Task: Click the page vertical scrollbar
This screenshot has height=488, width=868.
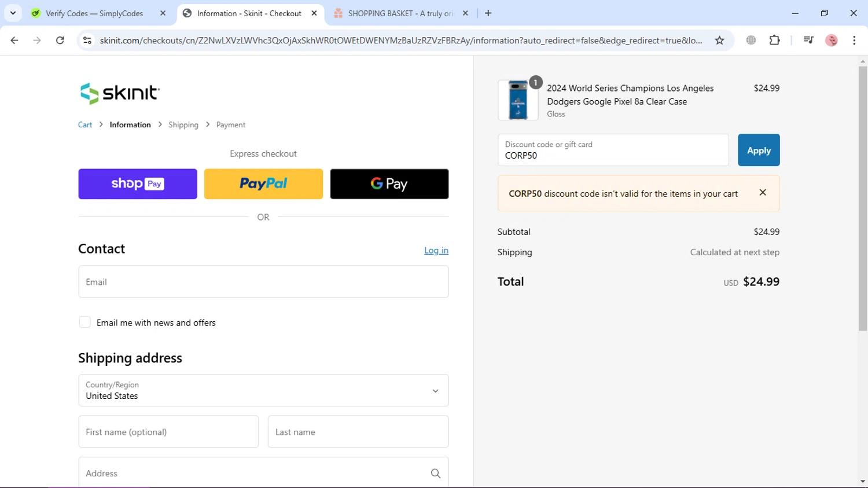Action: [863, 198]
